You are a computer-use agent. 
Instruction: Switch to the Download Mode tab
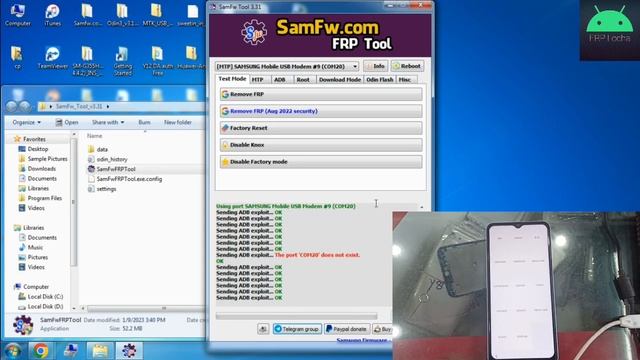pyautogui.click(x=340, y=80)
